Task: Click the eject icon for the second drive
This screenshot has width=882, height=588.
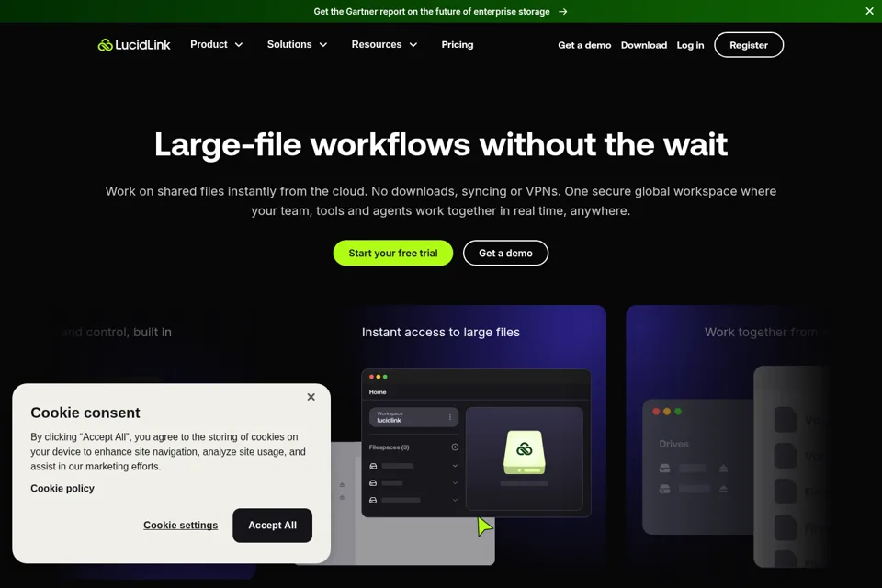Action: tap(723, 489)
